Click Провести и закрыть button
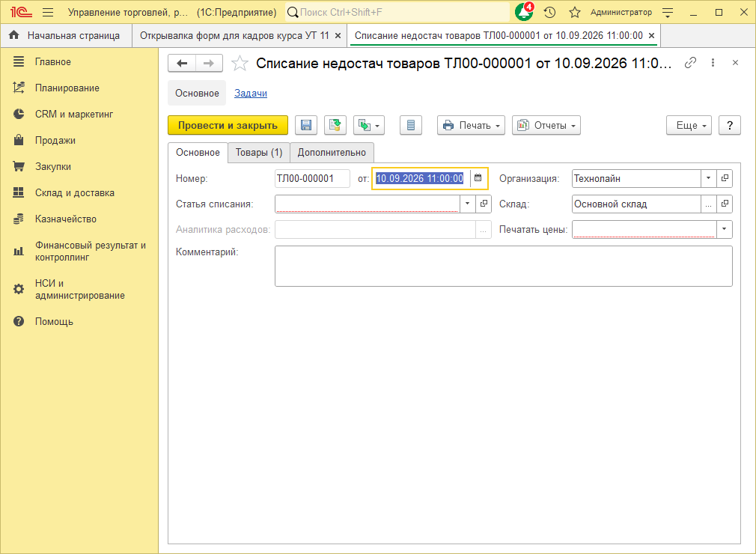 point(228,125)
